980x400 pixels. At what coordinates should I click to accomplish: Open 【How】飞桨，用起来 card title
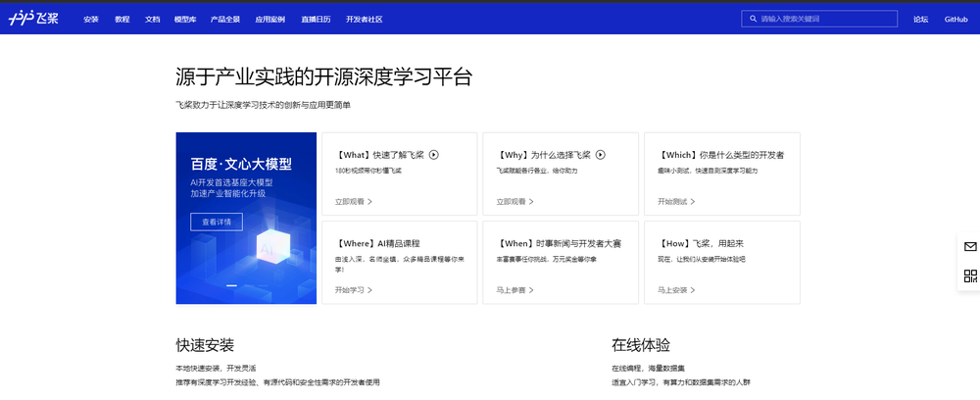click(x=700, y=244)
